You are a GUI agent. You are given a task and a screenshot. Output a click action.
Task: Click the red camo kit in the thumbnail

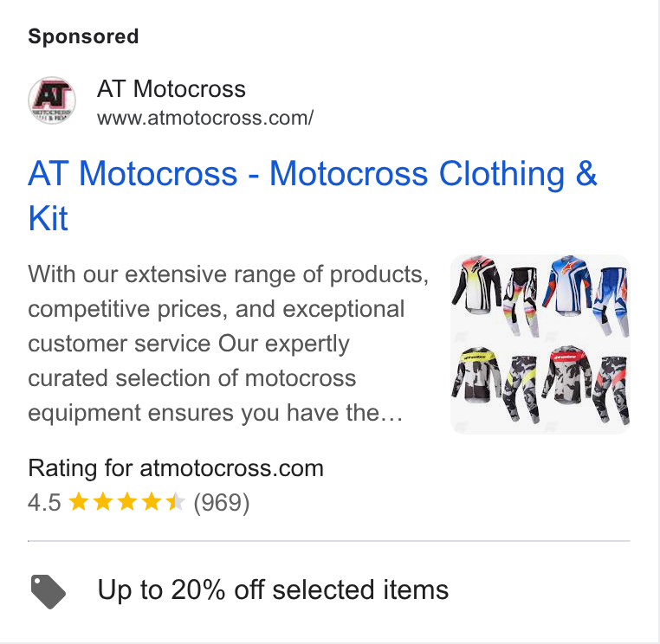click(x=586, y=384)
